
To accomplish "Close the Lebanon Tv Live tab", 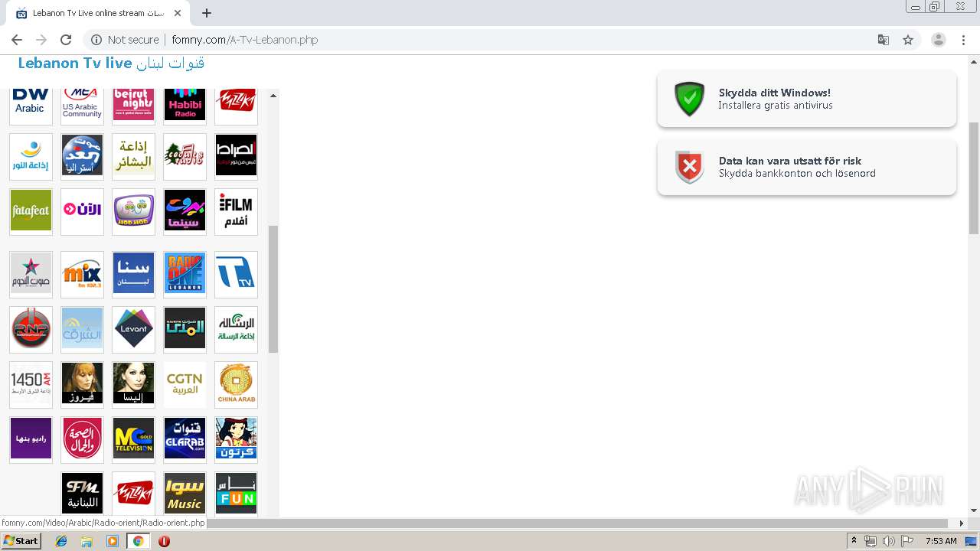I will [x=178, y=14].
